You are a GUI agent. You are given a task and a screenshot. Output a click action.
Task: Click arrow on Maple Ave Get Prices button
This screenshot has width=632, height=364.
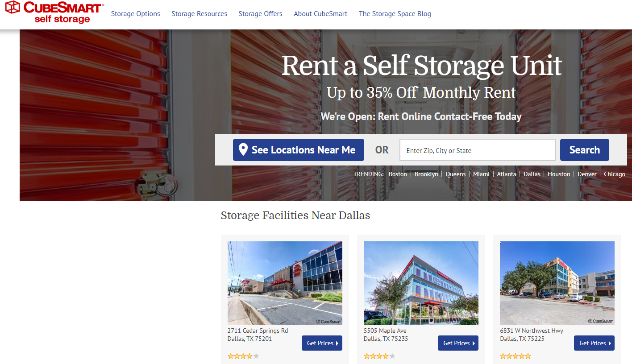pyautogui.click(x=473, y=343)
